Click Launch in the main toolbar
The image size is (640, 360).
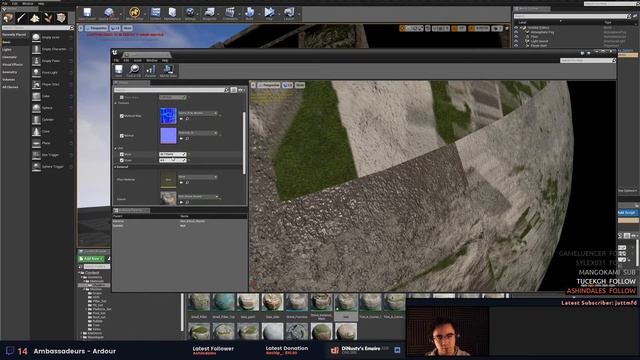coord(289,13)
